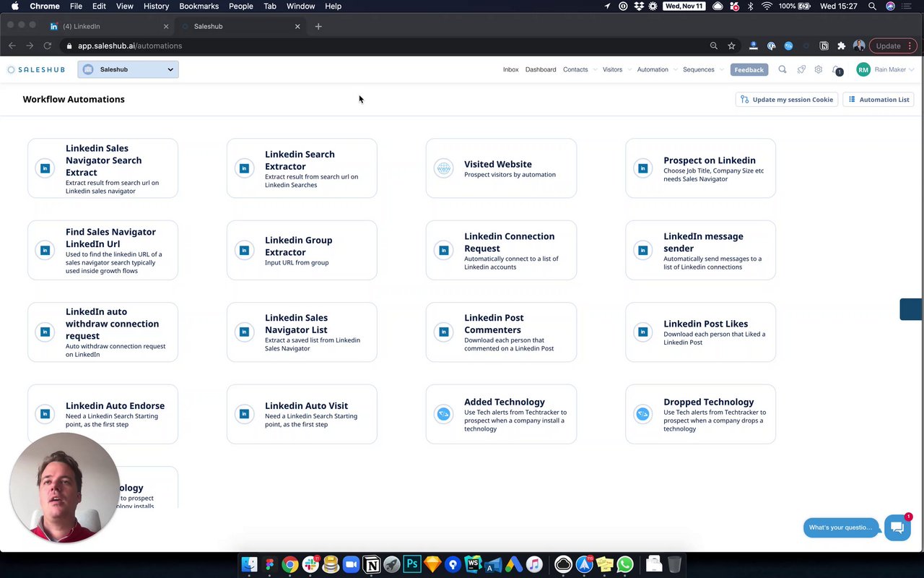
Task: Open the Linkedin Sales Navigator Search Extract card
Action: pyautogui.click(x=103, y=168)
